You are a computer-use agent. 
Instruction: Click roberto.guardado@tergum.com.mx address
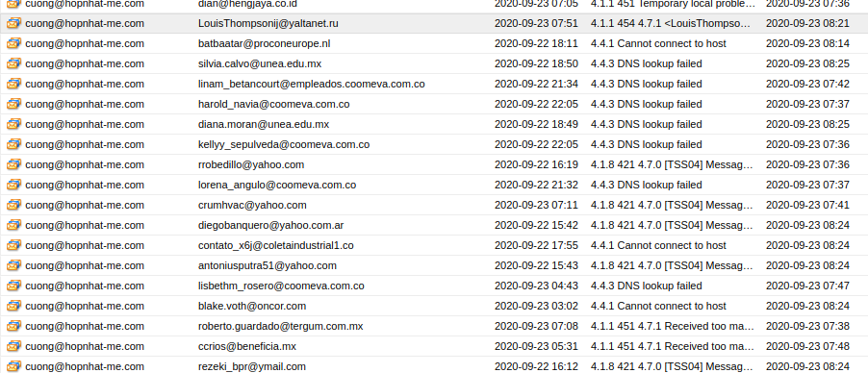(x=280, y=327)
